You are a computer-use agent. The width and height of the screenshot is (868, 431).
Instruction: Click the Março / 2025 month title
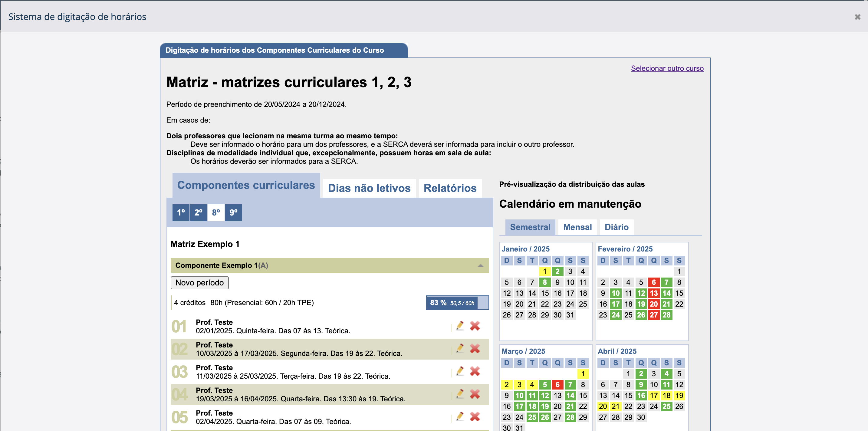(523, 351)
